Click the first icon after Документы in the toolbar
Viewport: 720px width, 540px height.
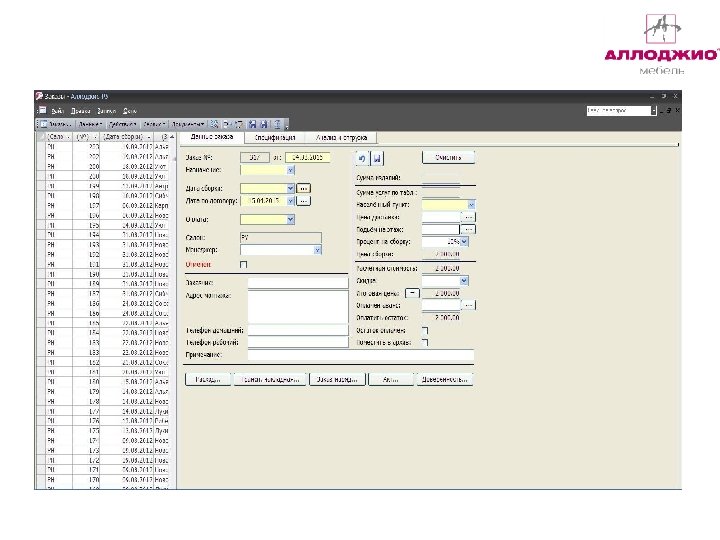click(x=214, y=124)
